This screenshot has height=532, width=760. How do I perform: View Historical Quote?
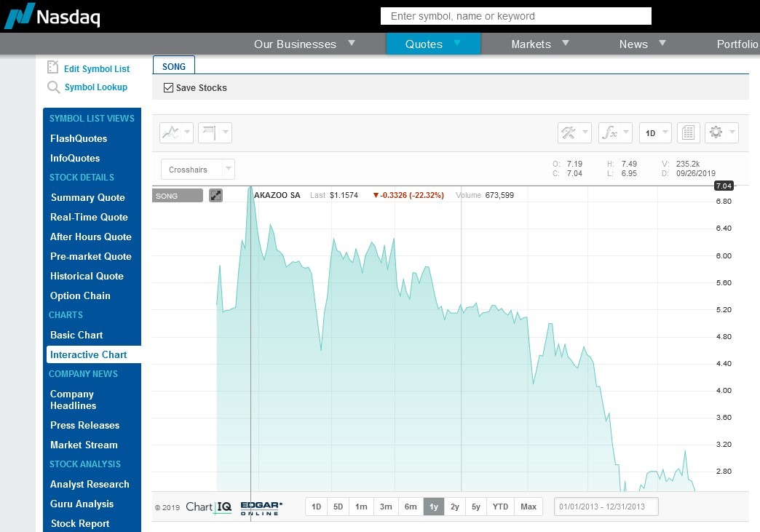coord(87,276)
